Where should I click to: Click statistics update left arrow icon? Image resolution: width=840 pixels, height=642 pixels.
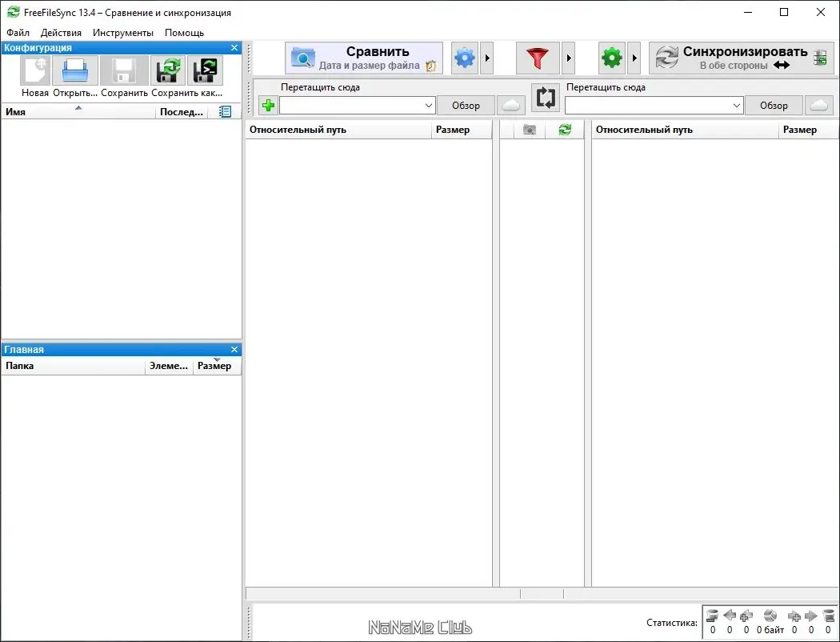coord(729,616)
